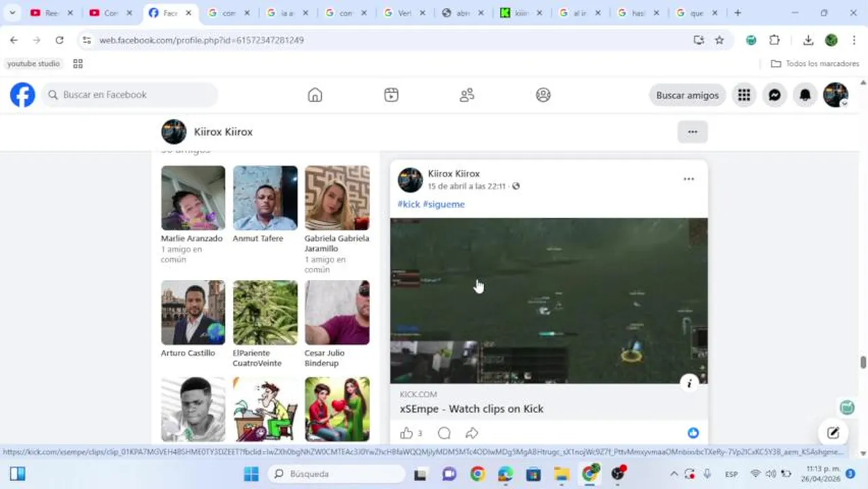Image resolution: width=868 pixels, height=489 pixels.
Task: Open the youtube studio bookmark
Action: tap(34, 63)
